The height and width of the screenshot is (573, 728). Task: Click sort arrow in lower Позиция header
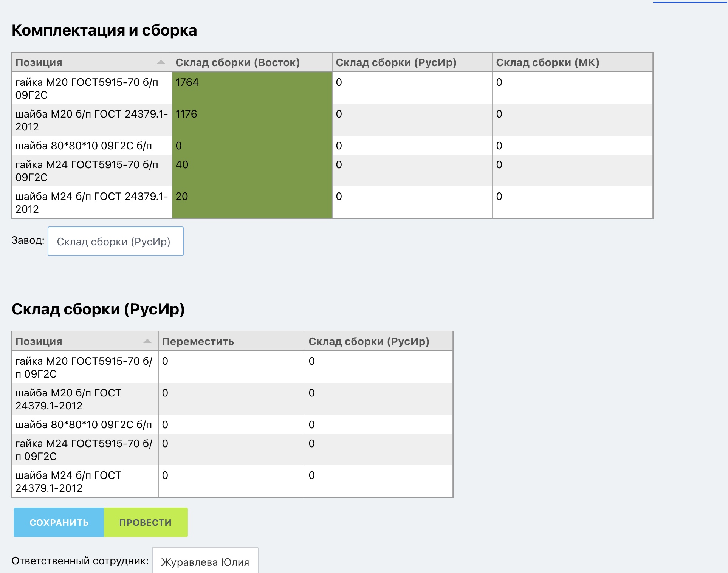147,341
